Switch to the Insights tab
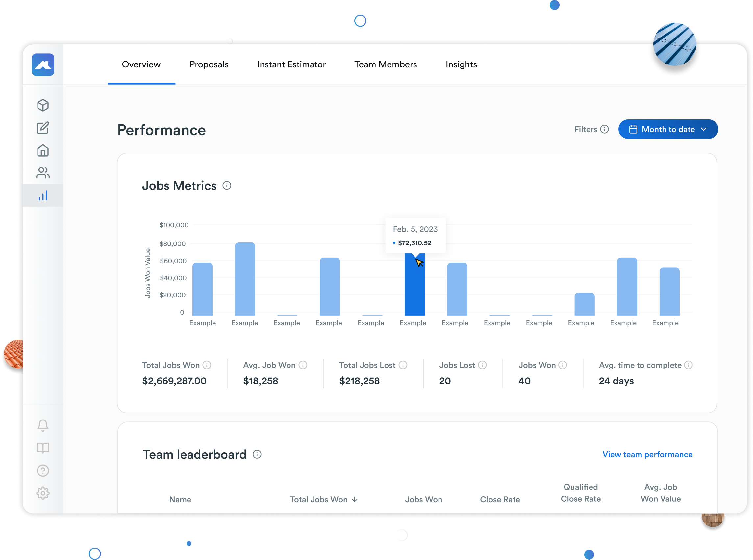 (461, 64)
